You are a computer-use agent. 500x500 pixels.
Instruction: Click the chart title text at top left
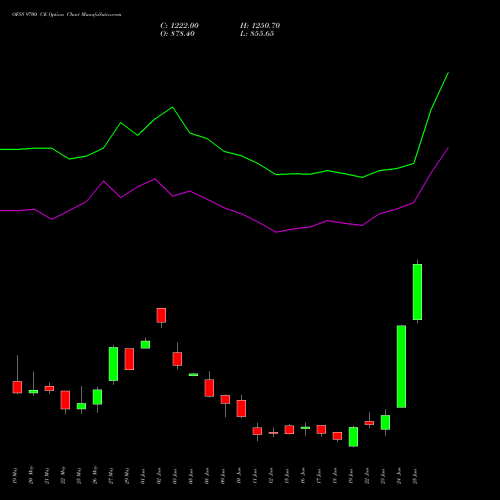(x=67, y=15)
